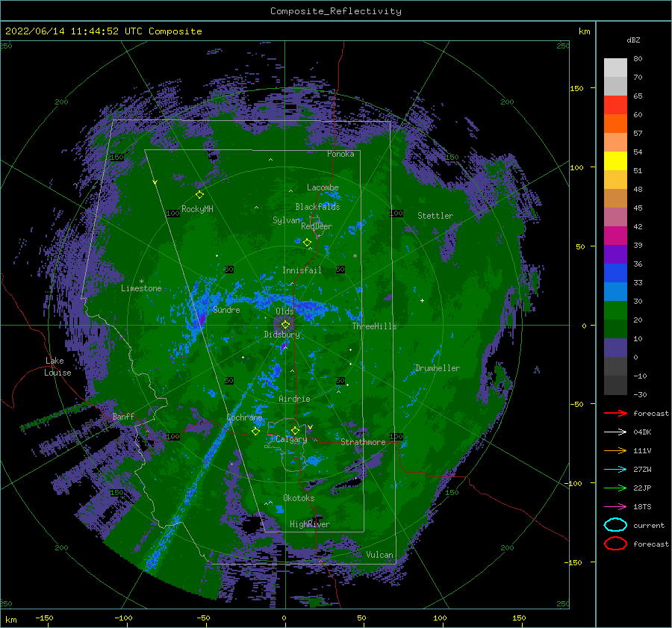The width and height of the screenshot is (672, 628).
Task: Click the Sylvan label
Action: [x=286, y=220]
